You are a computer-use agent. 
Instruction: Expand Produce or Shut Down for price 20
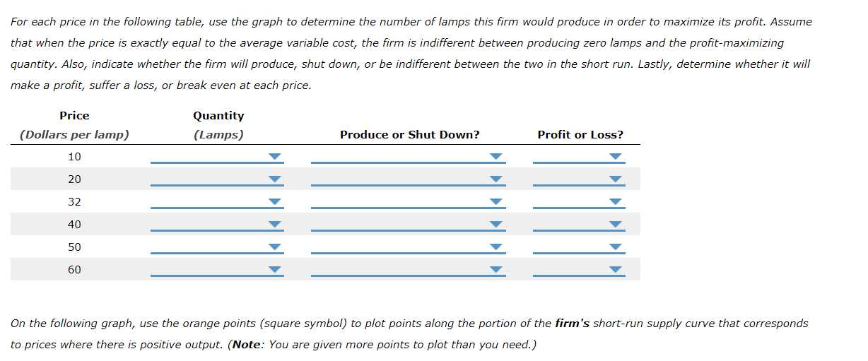(408, 179)
